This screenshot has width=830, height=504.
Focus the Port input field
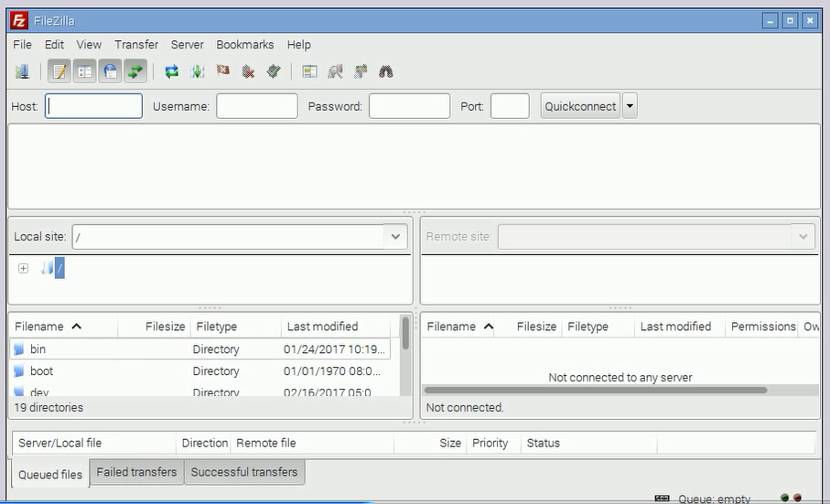point(510,106)
